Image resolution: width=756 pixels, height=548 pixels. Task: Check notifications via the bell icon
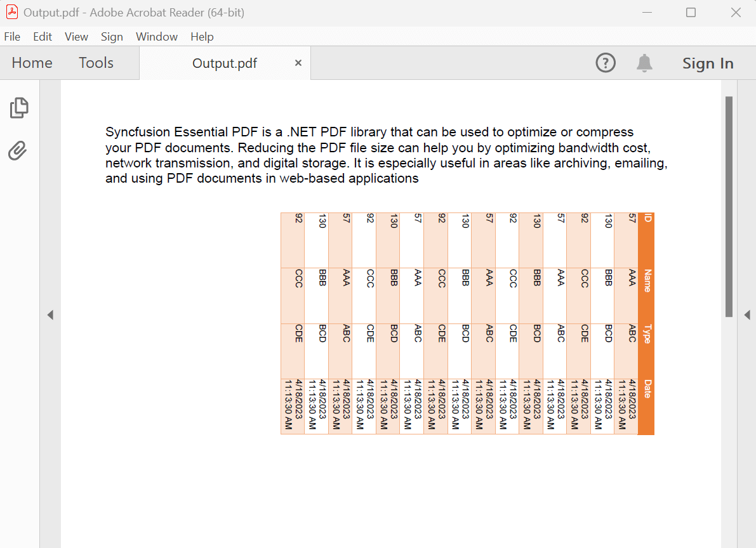644,62
